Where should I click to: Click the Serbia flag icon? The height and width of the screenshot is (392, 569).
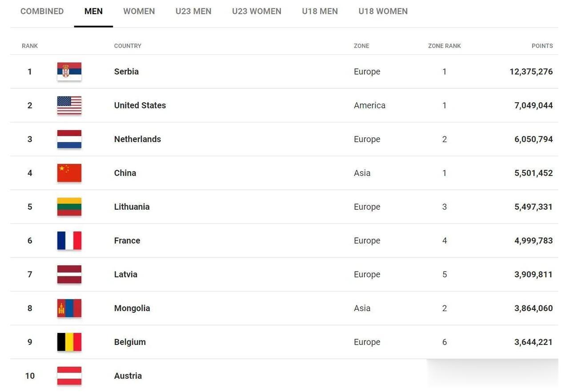coord(69,72)
